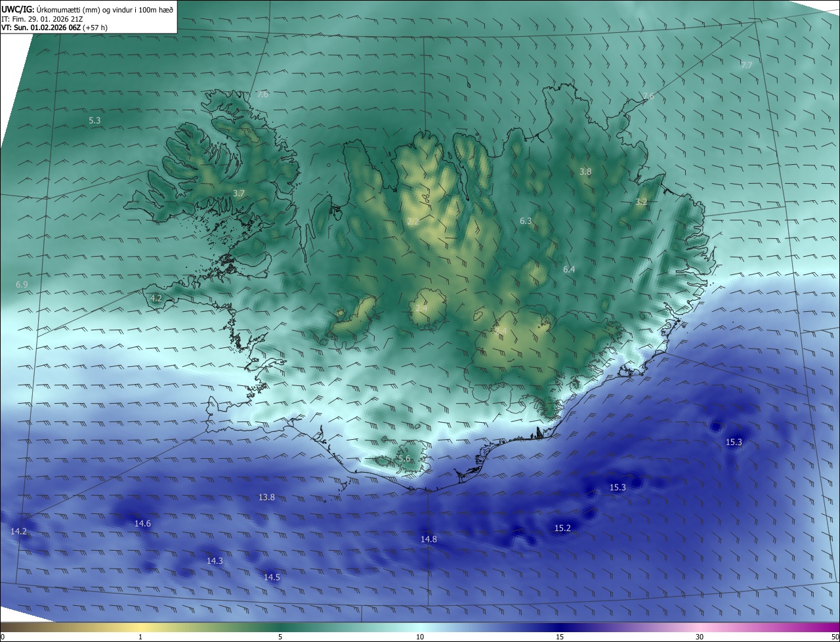Click the title line "UWC/IG: Úrkomumætti (mm) og vindur í 100m hæð"
The width and height of the screenshot is (840, 642).
point(87,9)
